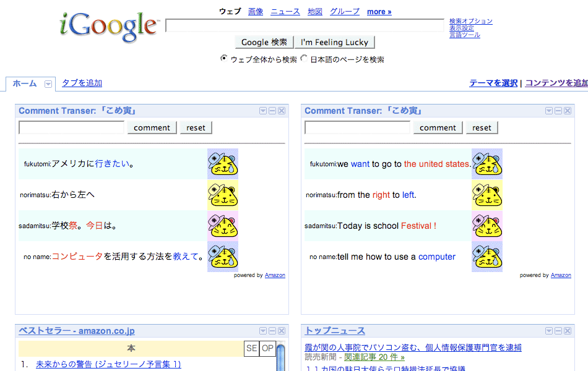Open the グループ search link
This screenshot has height=371, width=588.
pyautogui.click(x=345, y=12)
